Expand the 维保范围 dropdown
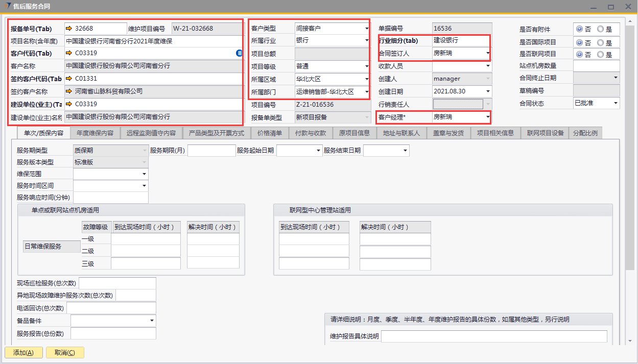This screenshot has height=364, width=638. pyautogui.click(x=144, y=174)
